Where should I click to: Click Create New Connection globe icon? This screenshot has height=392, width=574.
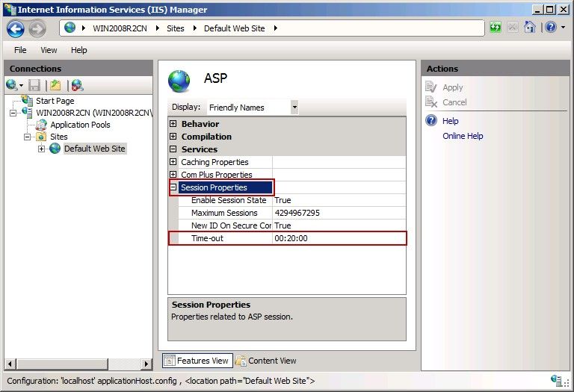tap(11, 85)
